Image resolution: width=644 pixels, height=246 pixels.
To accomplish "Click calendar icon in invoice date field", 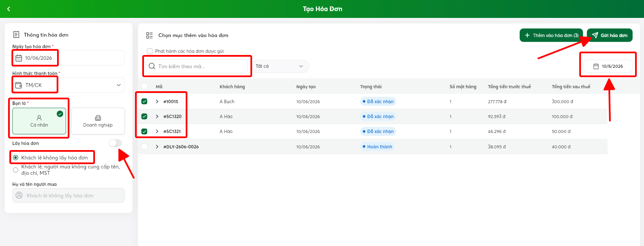I will (19, 58).
